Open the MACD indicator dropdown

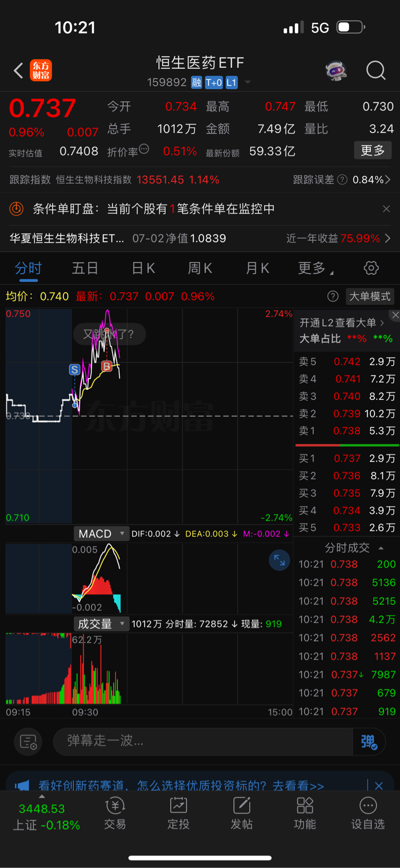pos(101,534)
